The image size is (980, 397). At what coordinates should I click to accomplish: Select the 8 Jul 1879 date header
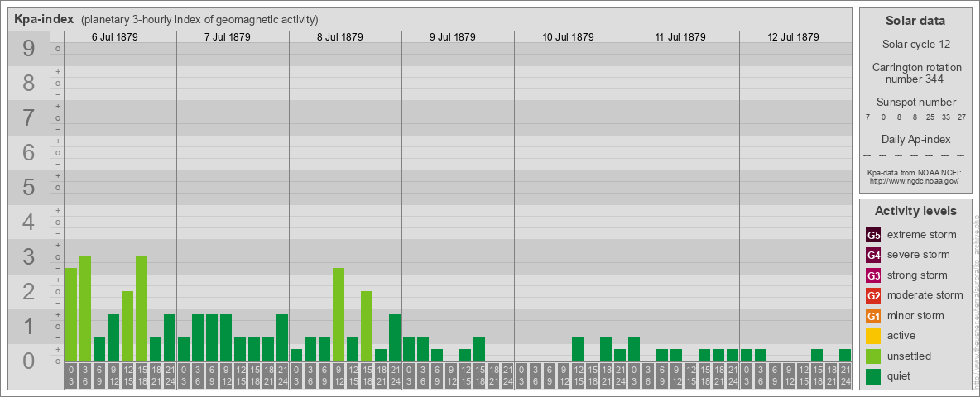click(340, 37)
